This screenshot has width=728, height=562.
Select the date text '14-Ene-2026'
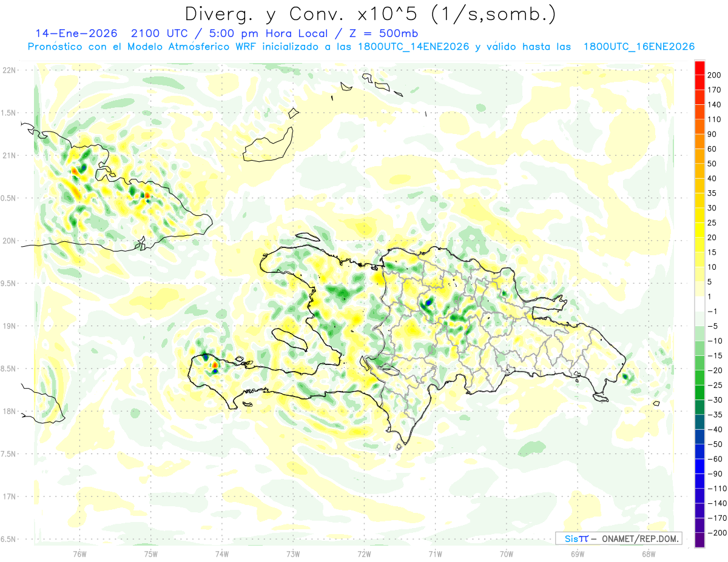pyautogui.click(x=76, y=33)
